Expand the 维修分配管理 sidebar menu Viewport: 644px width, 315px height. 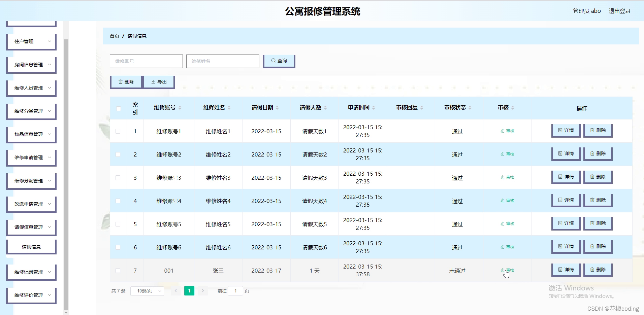point(31,181)
